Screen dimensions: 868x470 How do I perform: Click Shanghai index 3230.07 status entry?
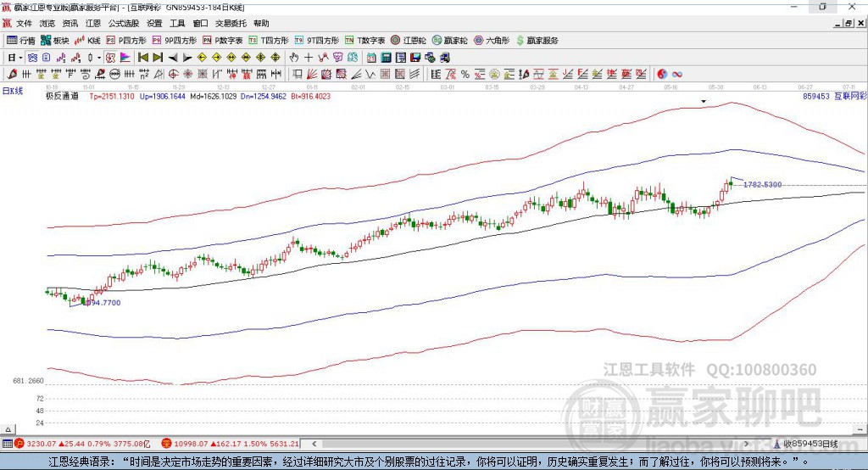(82, 444)
